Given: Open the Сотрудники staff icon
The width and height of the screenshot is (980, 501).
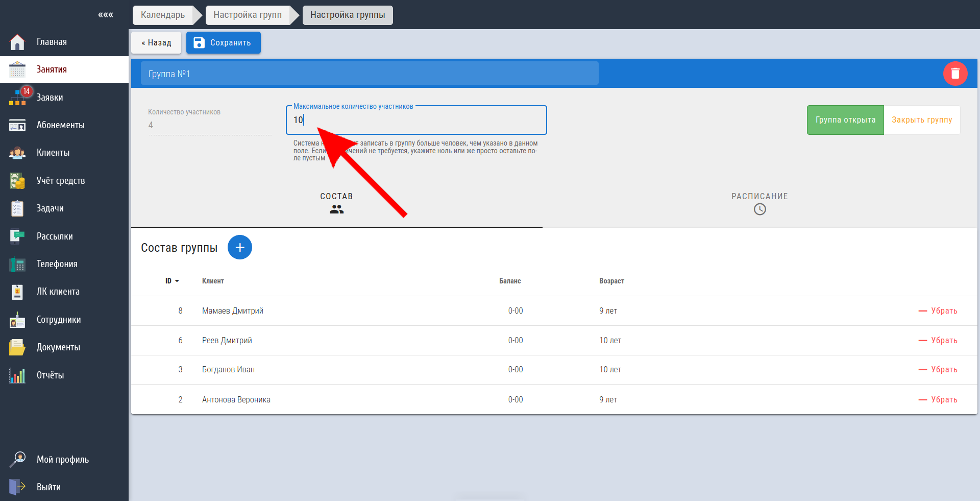Looking at the screenshot, I should tap(17, 320).
